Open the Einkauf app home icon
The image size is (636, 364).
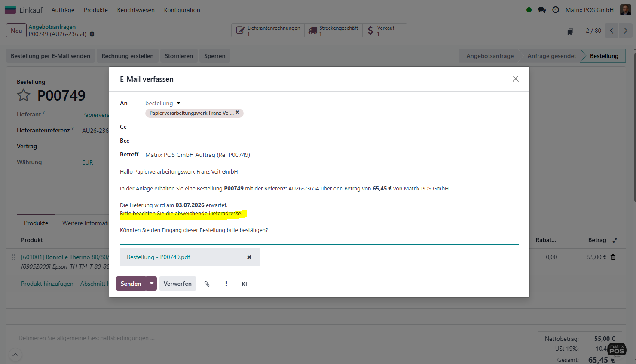(10, 10)
